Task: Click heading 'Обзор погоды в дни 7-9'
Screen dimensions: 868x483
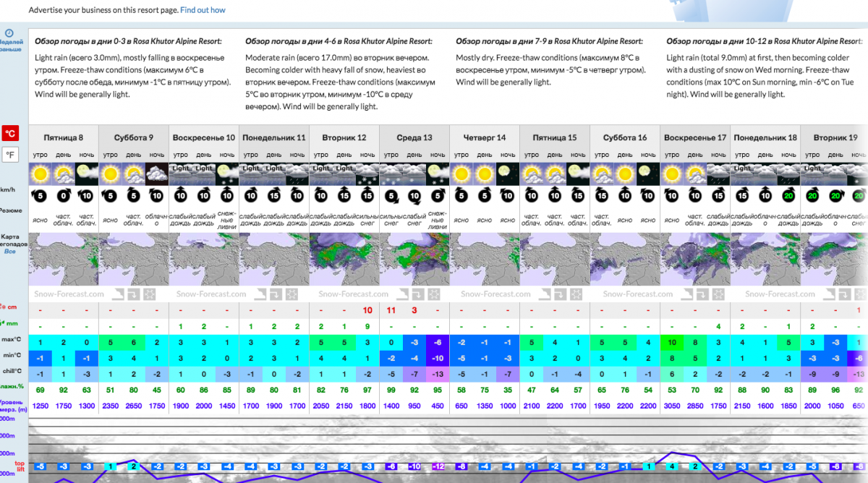Action: (549, 41)
